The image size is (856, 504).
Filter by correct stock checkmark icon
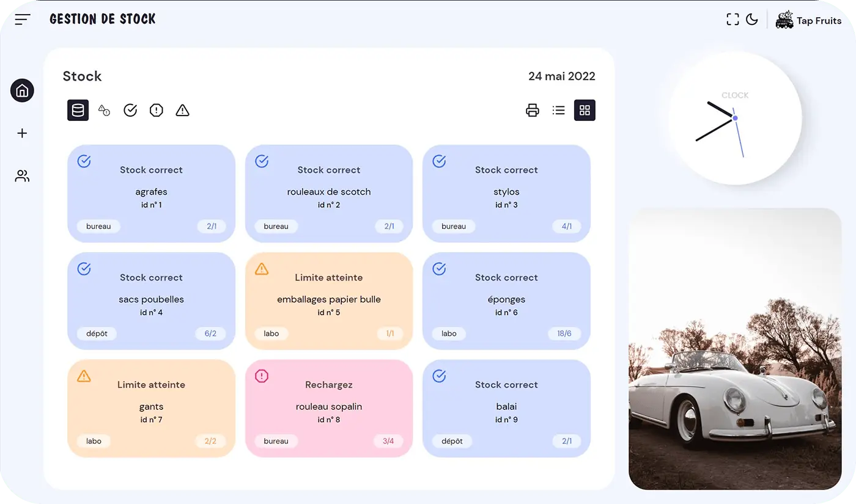130,111
